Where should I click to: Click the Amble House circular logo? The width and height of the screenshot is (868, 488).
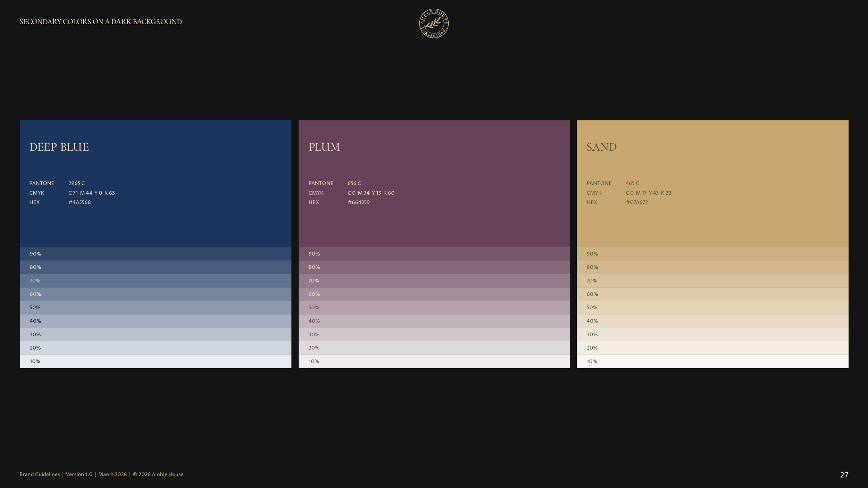(x=434, y=23)
